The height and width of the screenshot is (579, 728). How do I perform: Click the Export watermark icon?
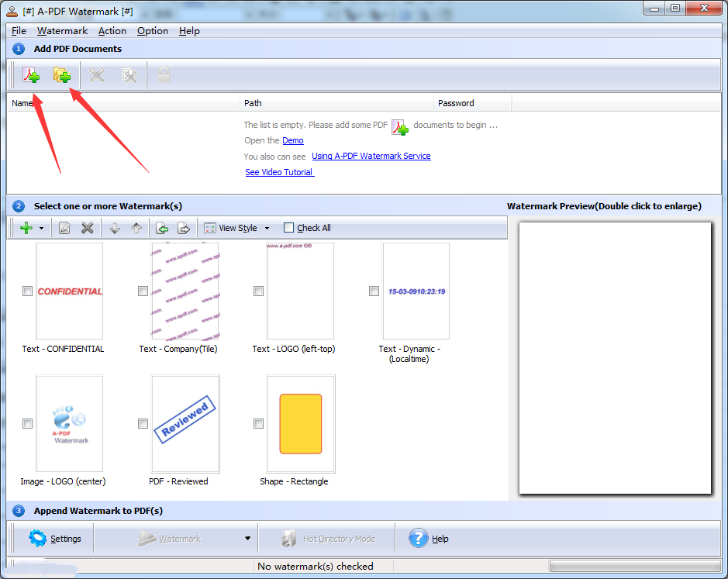click(184, 228)
